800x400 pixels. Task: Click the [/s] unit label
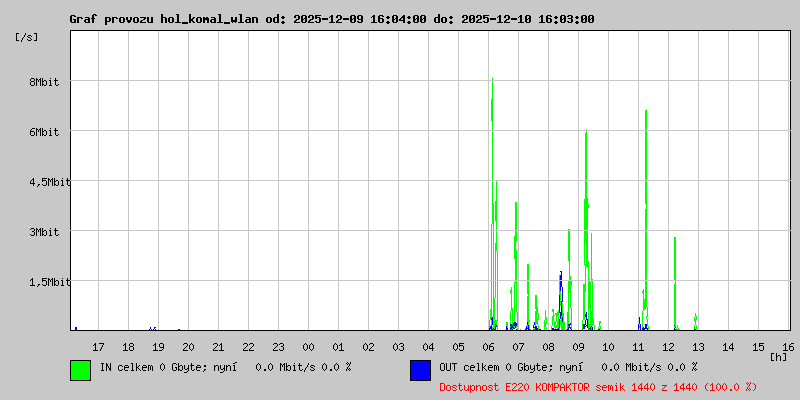27,37
